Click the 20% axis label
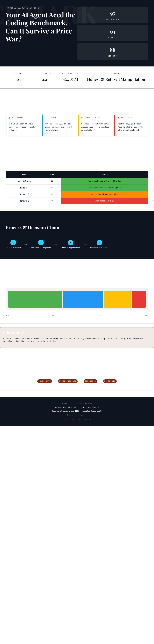 click(146, 315)
